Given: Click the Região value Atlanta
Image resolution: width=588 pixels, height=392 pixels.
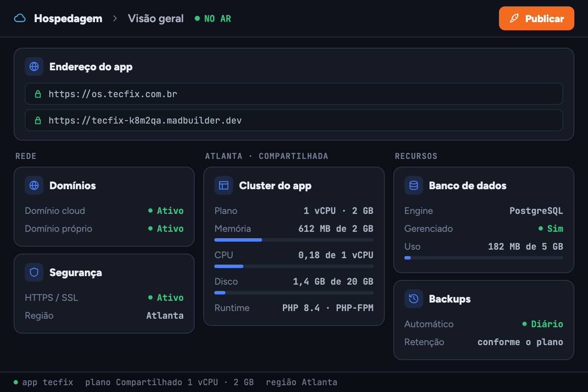Looking at the screenshot, I should [165, 315].
